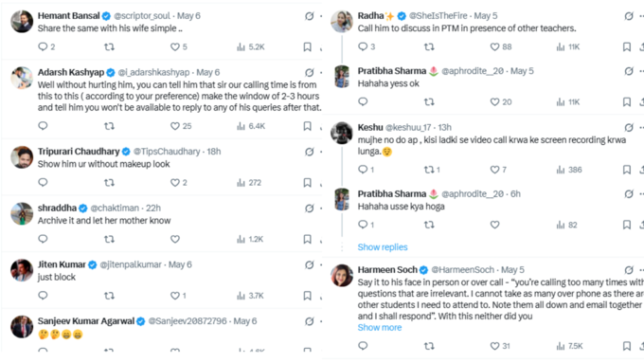Expand hidden thread via Show replies
Viewport: 644px width, 363px height.
coord(383,247)
